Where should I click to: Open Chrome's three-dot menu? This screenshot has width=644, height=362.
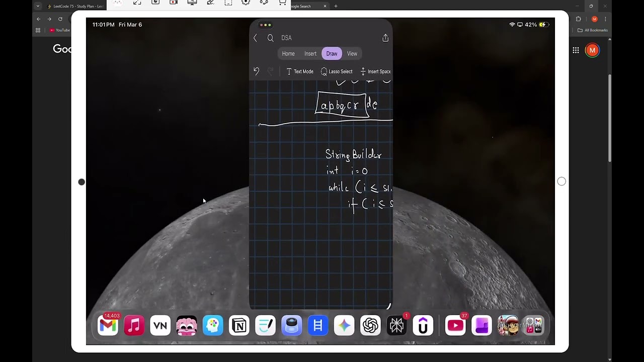[605, 19]
